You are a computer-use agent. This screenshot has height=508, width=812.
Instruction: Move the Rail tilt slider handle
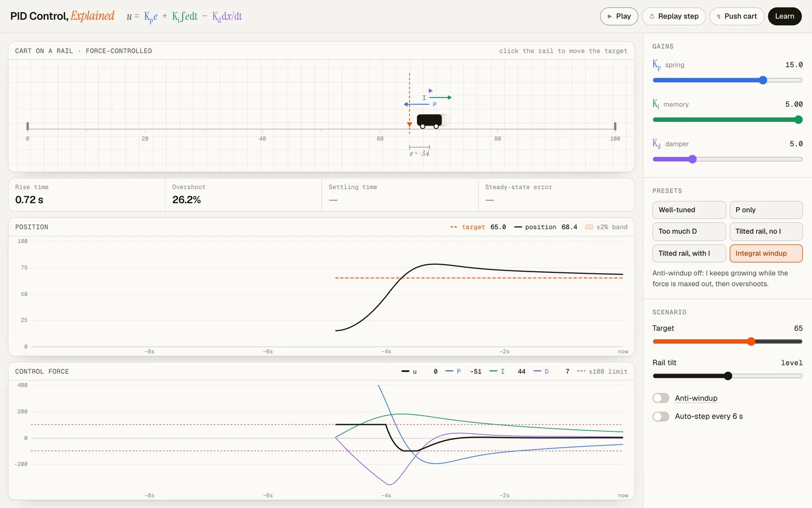coord(728,376)
